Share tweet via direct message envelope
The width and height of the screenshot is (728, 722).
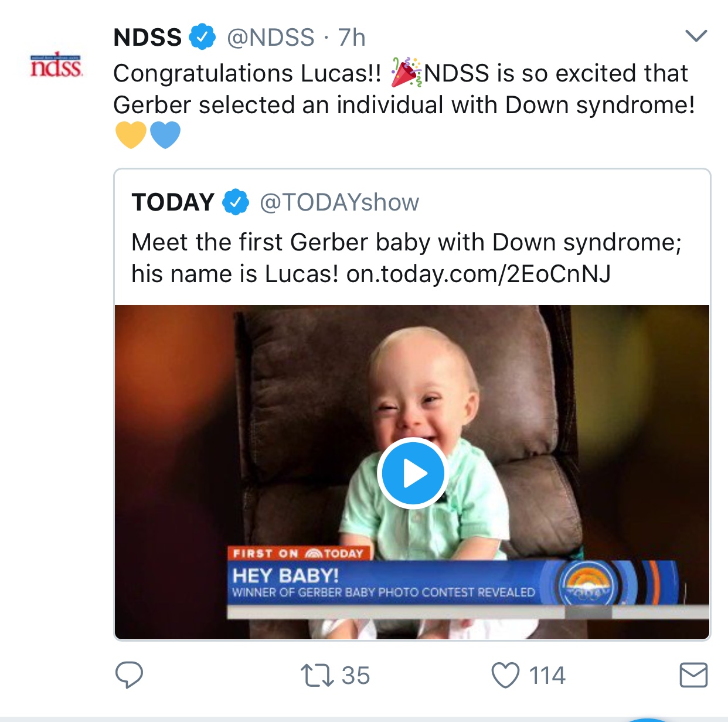tap(693, 675)
